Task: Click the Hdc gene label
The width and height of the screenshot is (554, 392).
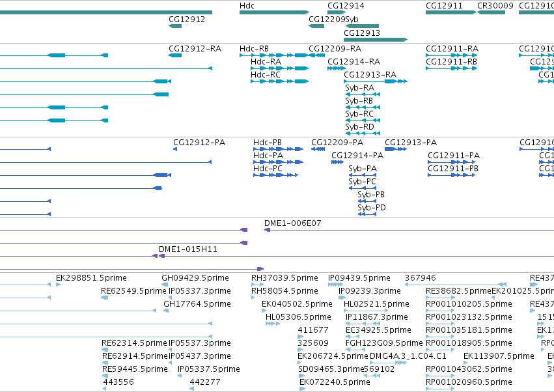Action: [247, 6]
